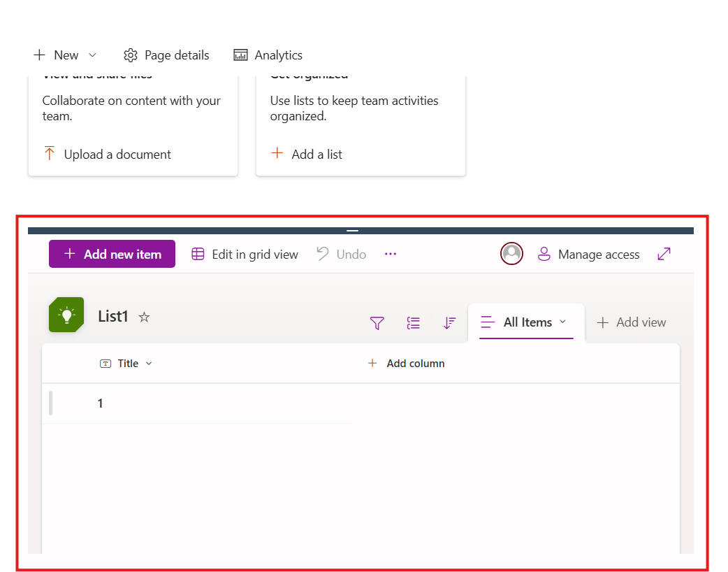Click the user profile avatar
The width and height of the screenshot is (728, 572).
pos(511,254)
